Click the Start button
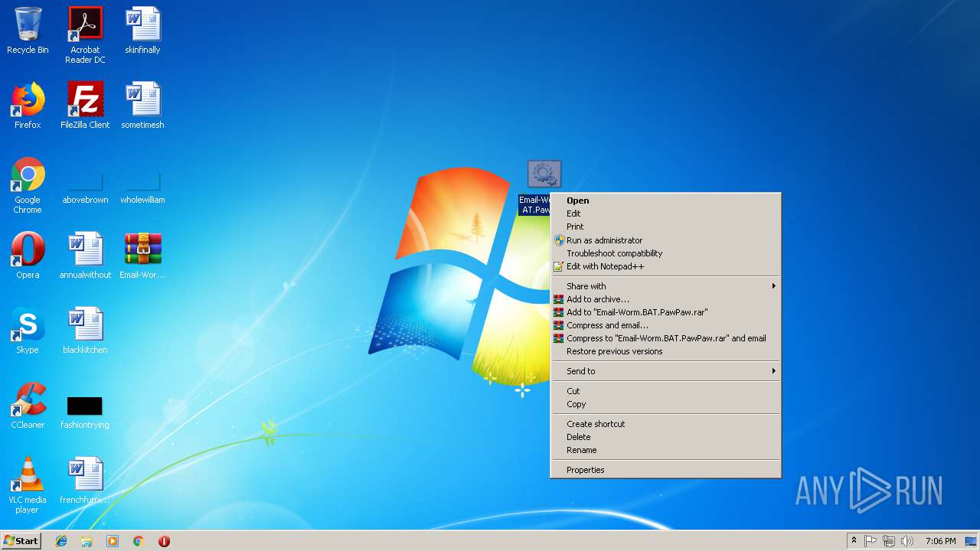Image resolution: width=980 pixels, height=551 pixels. (21, 541)
